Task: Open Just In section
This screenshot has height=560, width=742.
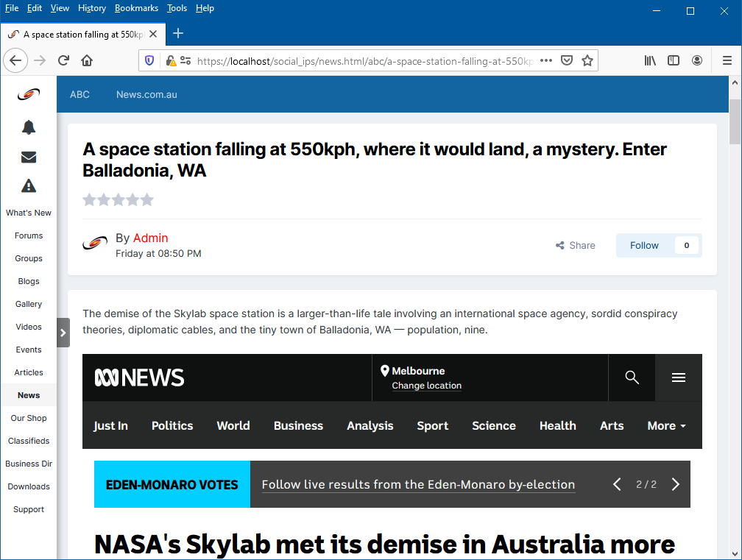Action: pyautogui.click(x=110, y=425)
